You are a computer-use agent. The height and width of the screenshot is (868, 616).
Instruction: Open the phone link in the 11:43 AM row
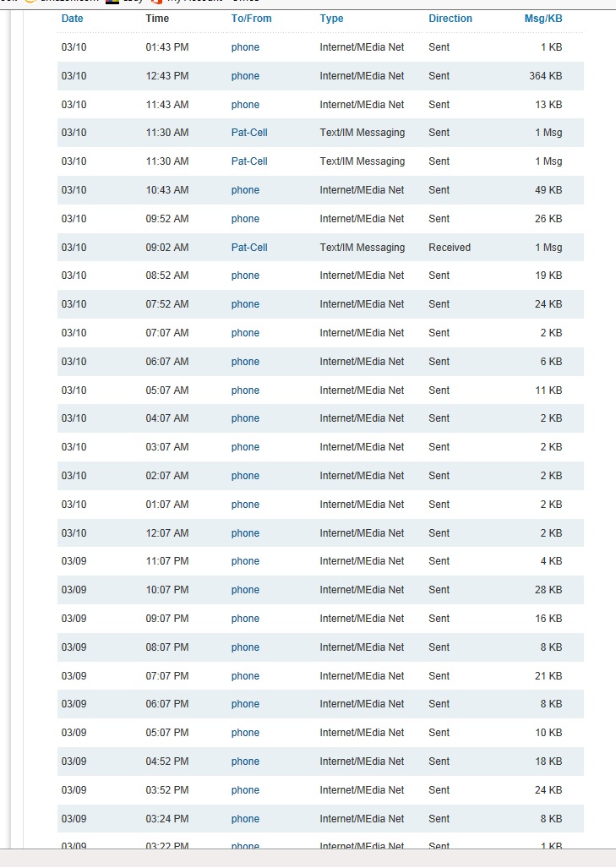click(245, 105)
